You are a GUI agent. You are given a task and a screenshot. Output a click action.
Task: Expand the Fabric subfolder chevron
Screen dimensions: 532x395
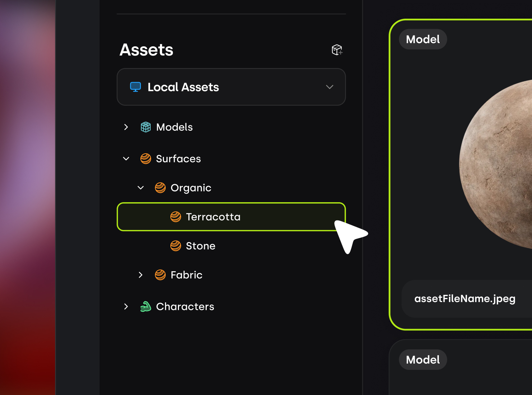pos(141,275)
